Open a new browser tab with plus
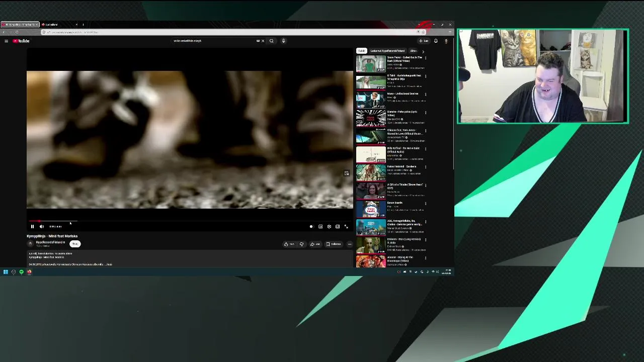The image size is (644, 362). [x=83, y=25]
